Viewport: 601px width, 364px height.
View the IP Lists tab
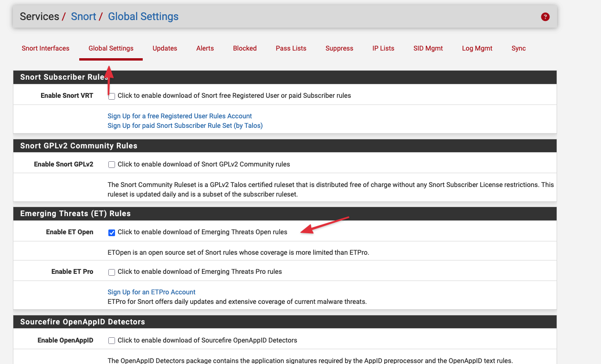pos(383,48)
